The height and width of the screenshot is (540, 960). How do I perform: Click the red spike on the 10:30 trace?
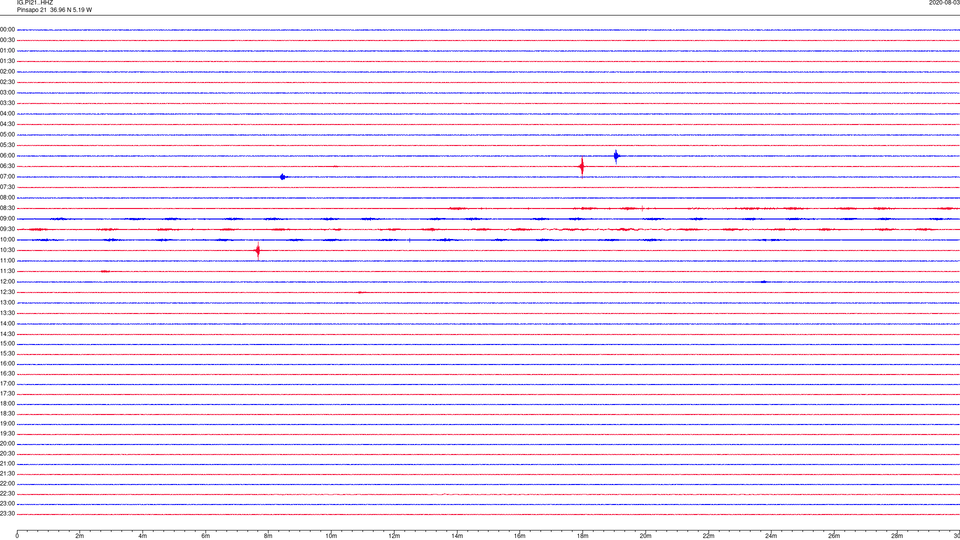(x=258, y=250)
